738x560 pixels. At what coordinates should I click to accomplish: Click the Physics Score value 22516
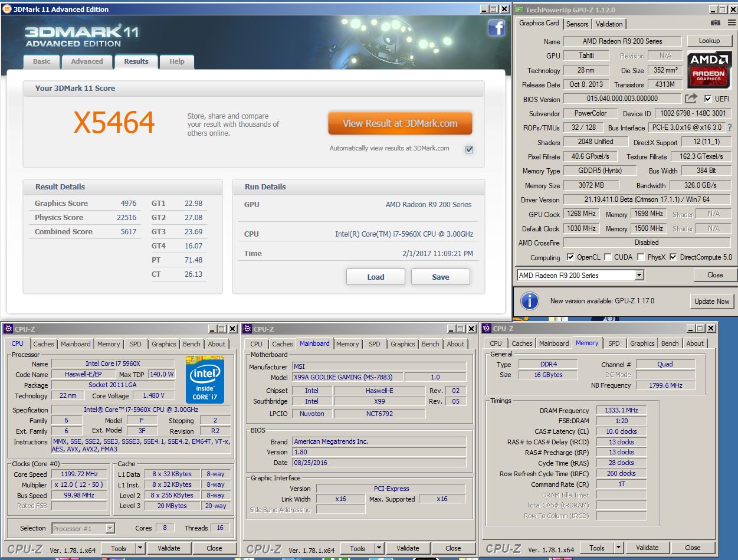point(127,217)
